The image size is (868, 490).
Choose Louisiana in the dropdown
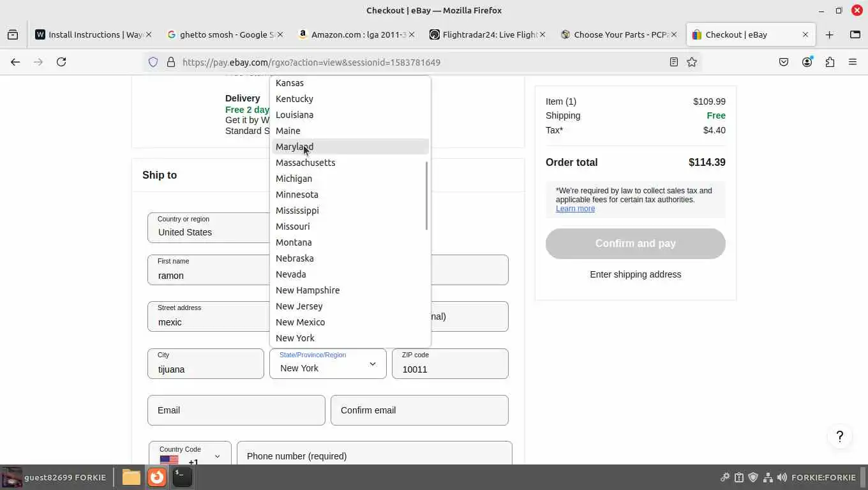point(350,115)
